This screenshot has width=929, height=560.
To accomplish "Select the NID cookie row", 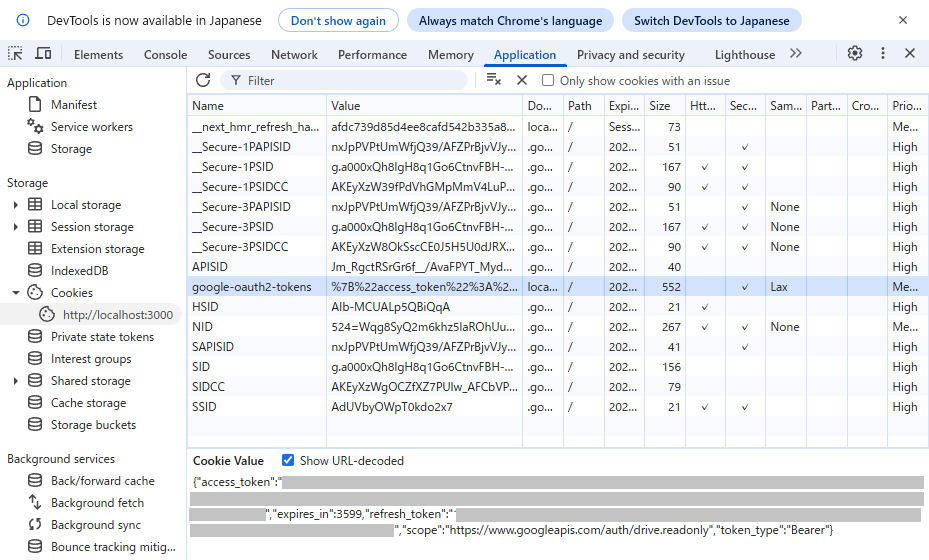I will 557,327.
